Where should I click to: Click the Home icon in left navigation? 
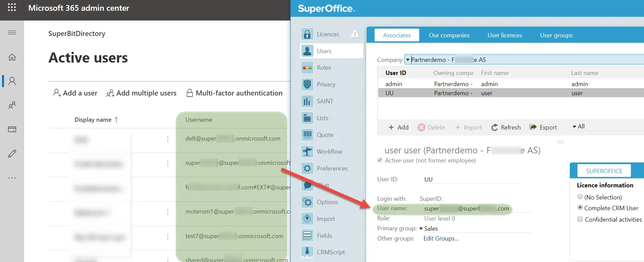[x=12, y=57]
